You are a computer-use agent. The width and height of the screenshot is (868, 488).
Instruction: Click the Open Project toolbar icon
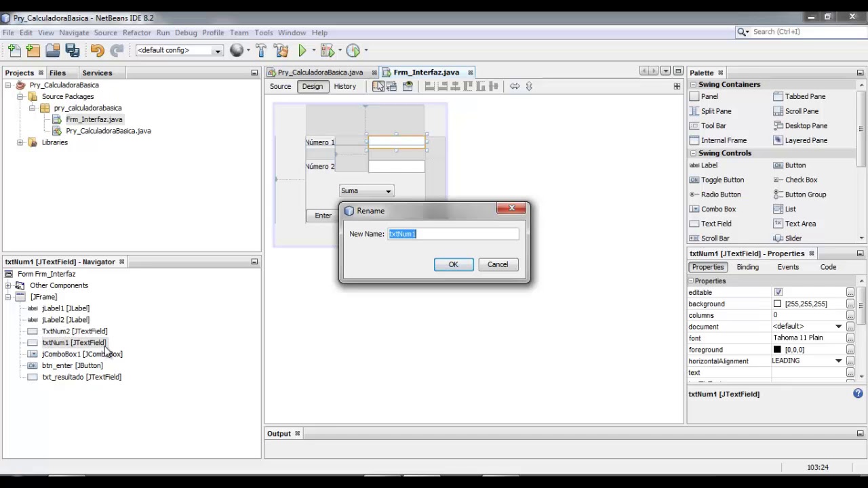click(x=52, y=50)
